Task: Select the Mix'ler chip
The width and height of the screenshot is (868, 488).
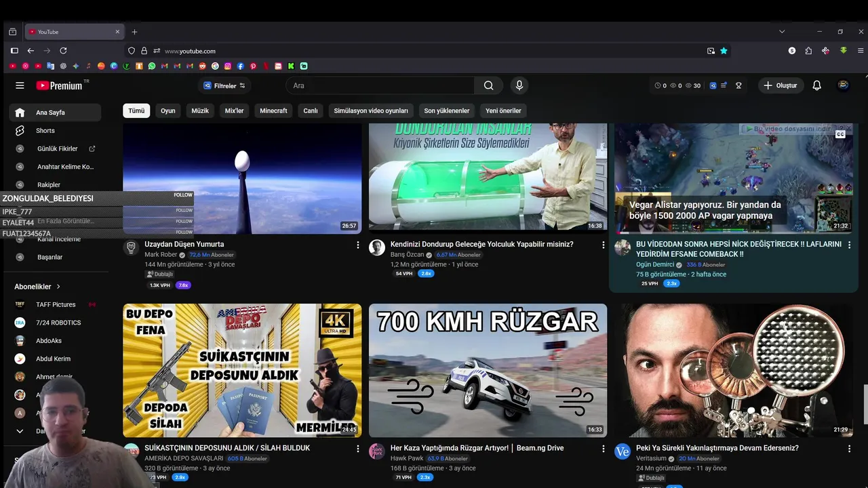Action: pos(234,110)
